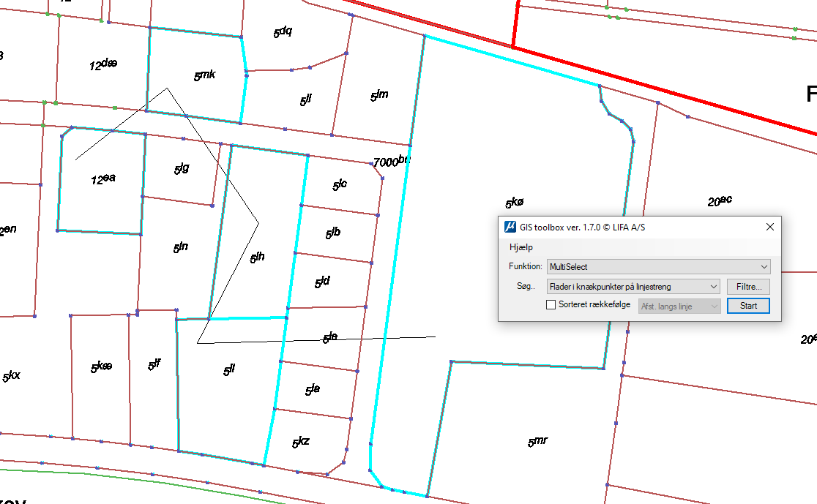
Task: Expand the Funktion MultiSelect dropdown
Action: [658, 267]
